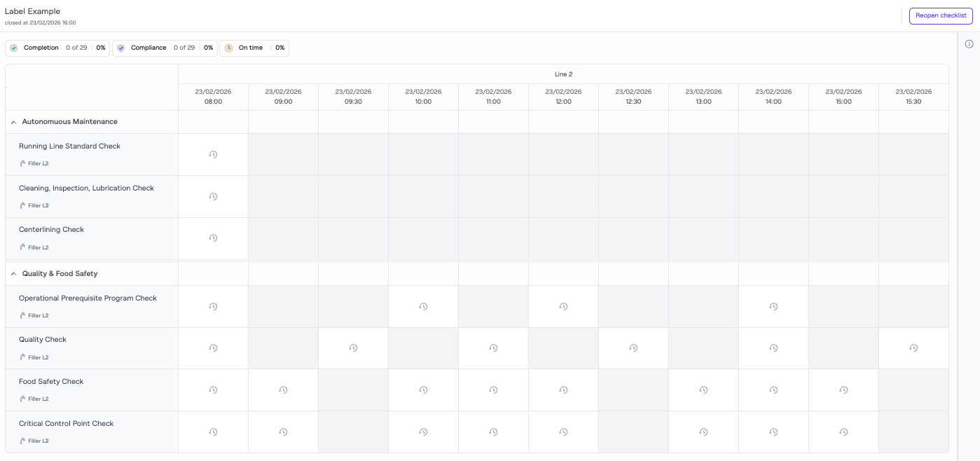This screenshot has height=461, width=980.
Task: Collapse the Quality & Food Safety section
Action: (13, 274)
